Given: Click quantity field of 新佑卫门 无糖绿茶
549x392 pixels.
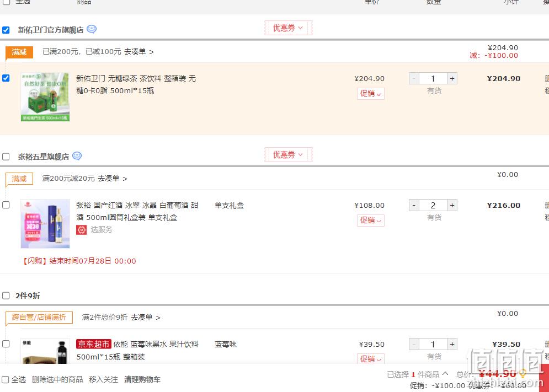Looking at the screenshot, I should (433, 78).
